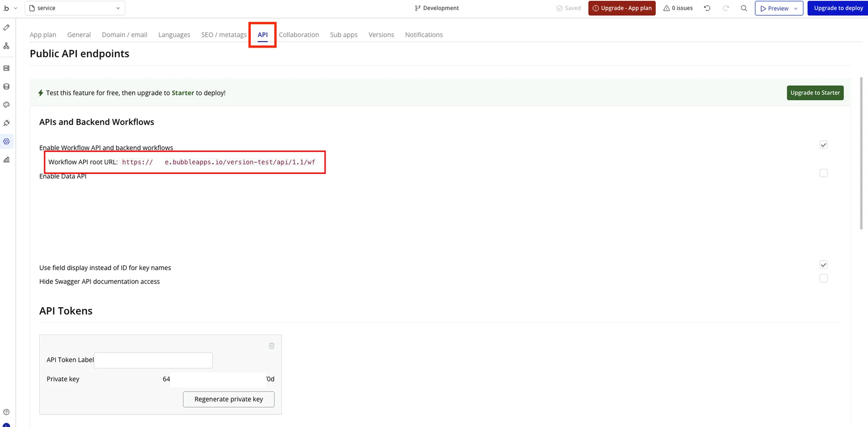Open the Versions tab

click(381, 35)
